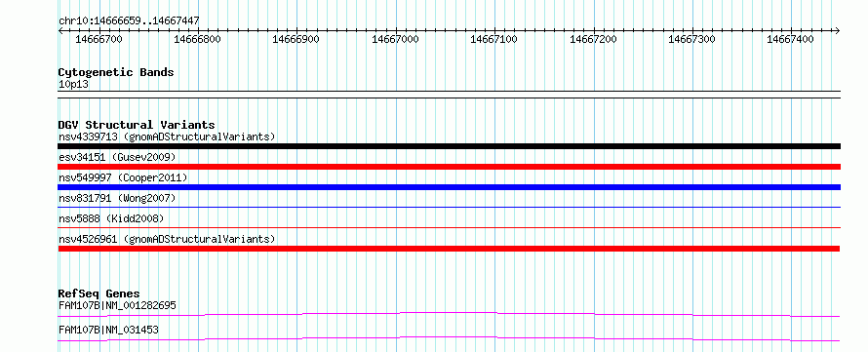Image resolution: width=868 pixels, height=352 pixels.
Task: Click ruler tick label 14667400
Action: [791, 39]
